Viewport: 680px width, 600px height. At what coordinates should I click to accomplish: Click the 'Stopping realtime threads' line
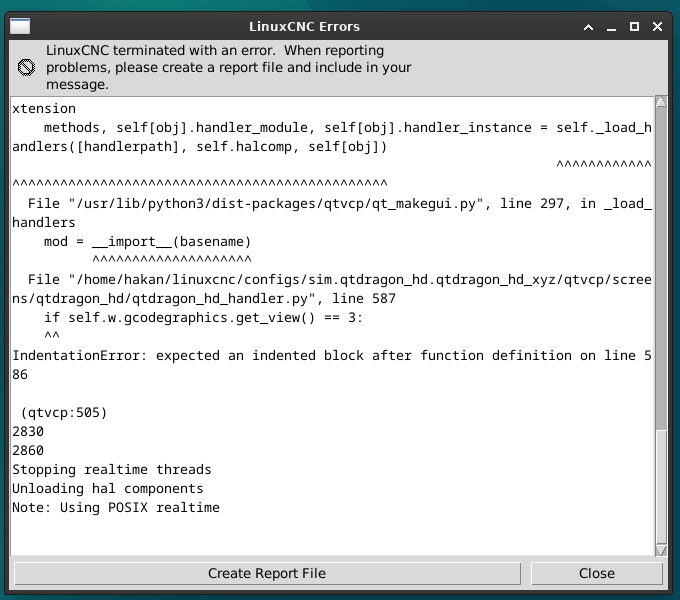tap(111, 470)
